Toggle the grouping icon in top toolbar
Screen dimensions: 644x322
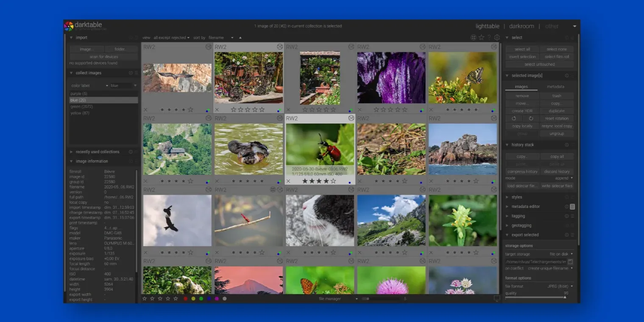pos(474,37)
